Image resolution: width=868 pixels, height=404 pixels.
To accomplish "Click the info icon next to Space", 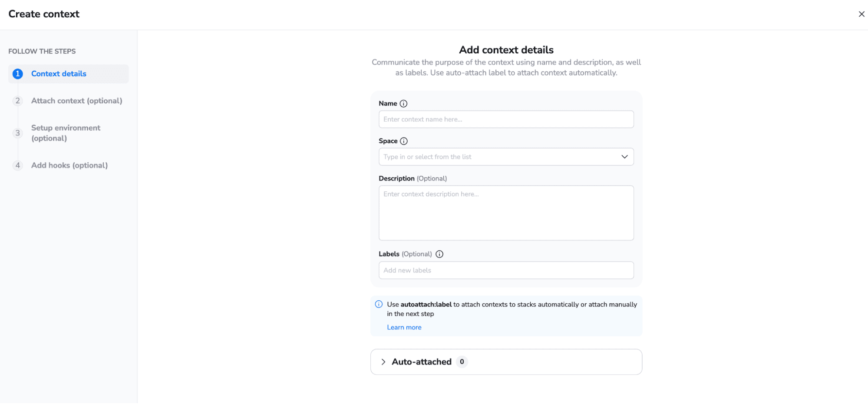I will coord(404,141).
